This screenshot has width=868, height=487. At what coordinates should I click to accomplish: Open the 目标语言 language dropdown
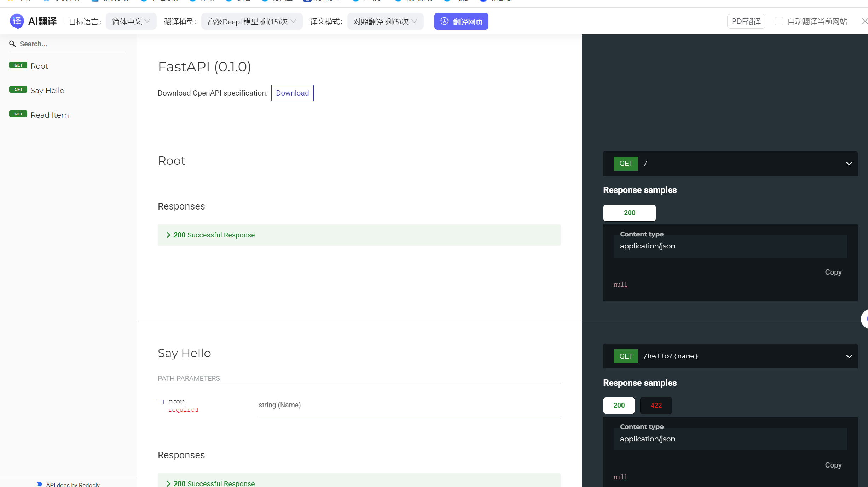click(x=131, y=21)
